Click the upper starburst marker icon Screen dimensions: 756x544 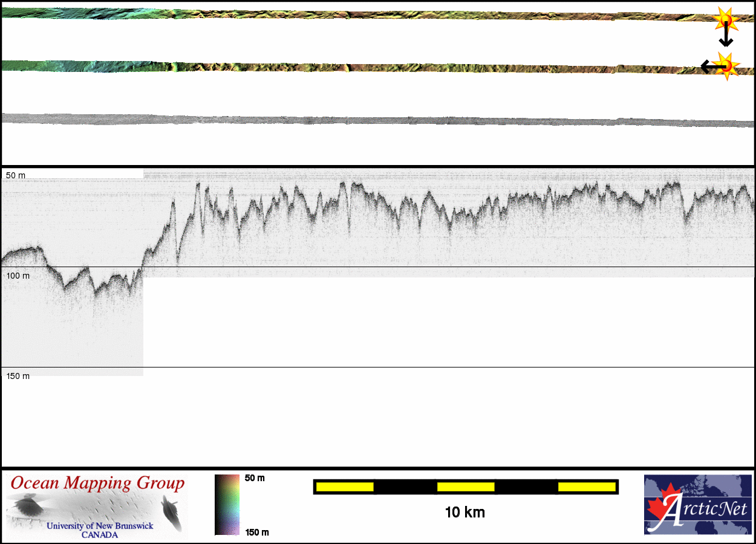[x=725, y=20]
